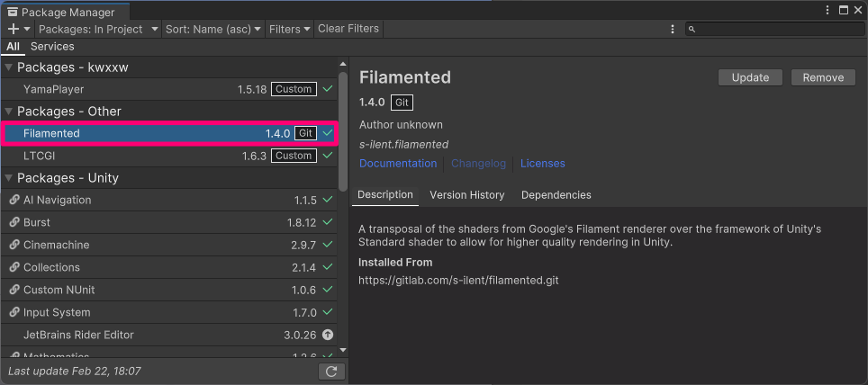868x385 pixels.
Task: Open the Sort: Name (asc) dropdown
Action: (x=213, y=30)
